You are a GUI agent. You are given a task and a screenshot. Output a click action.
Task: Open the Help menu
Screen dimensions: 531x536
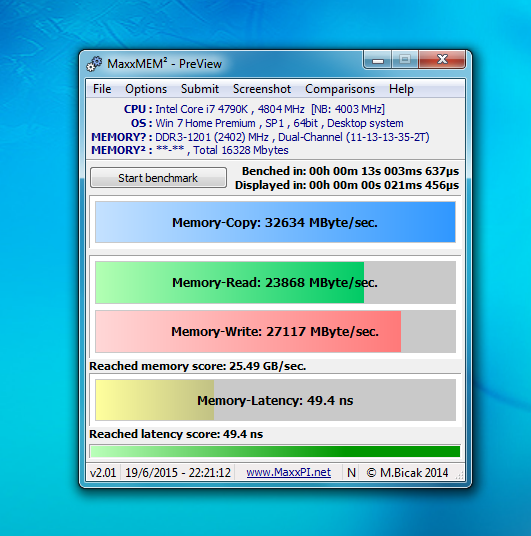click(x=401, y=89)
